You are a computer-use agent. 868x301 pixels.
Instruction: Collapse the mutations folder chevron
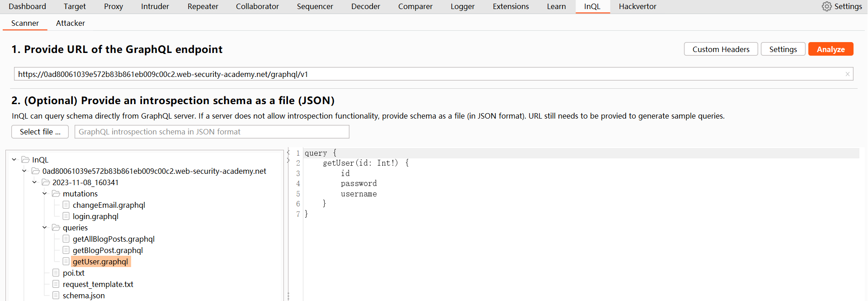tap(44, 194)
